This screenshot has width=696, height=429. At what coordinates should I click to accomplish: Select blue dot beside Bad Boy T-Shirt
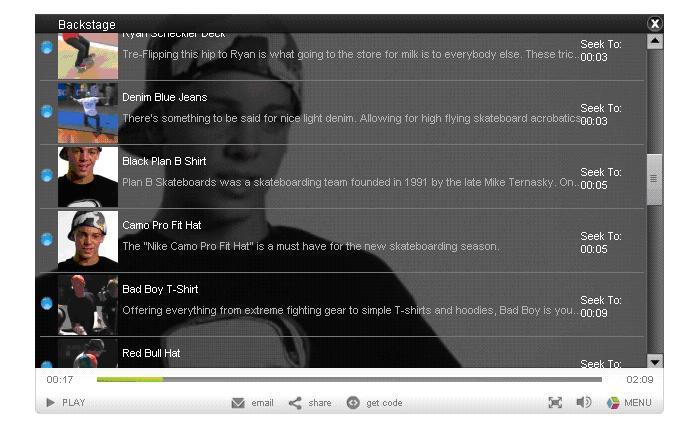coord(47,303)
